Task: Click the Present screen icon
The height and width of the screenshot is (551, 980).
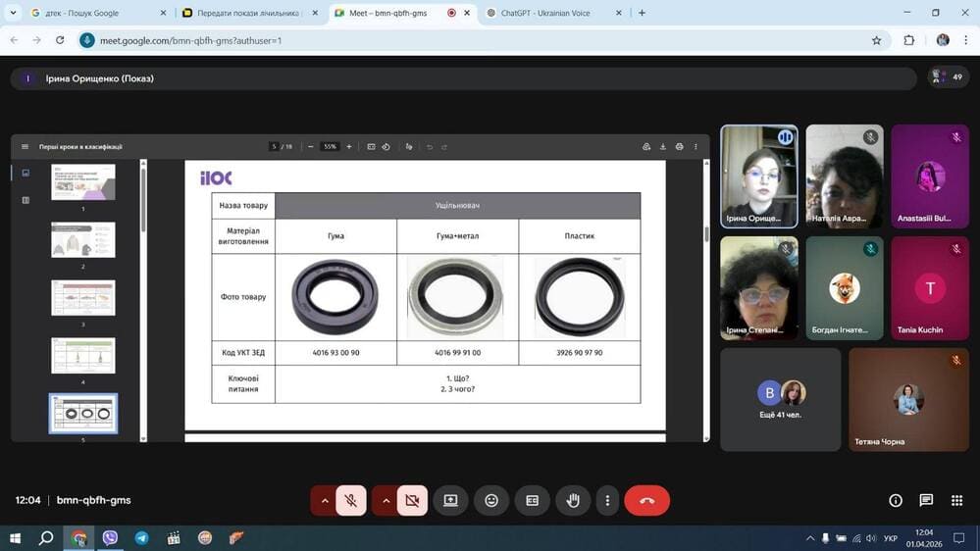Action: click(x=450, y=500)
